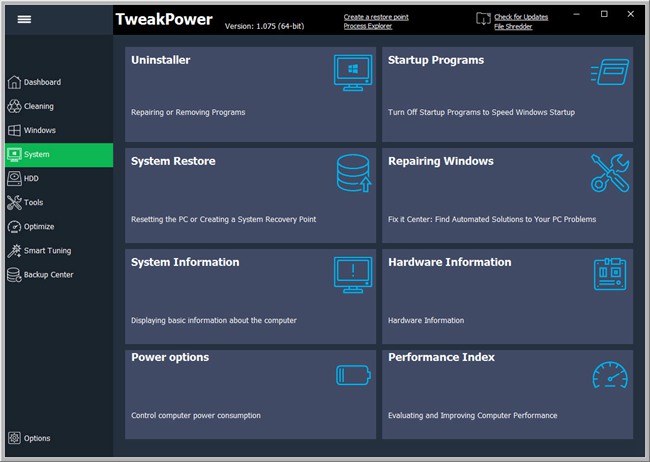Open System Restore tile title

[x=173, y=161]
